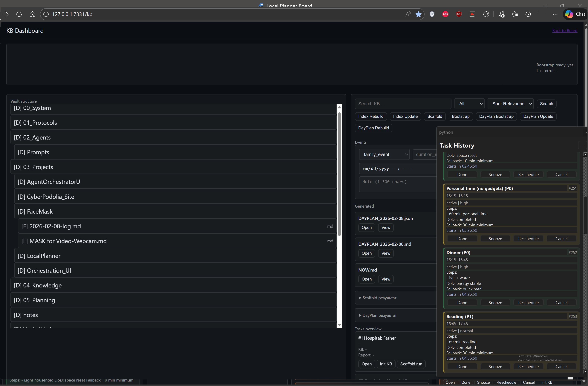Viewport: 588px width, 386px height.
Task: Activate the Read aloud icon
Action: click(408, 14)
